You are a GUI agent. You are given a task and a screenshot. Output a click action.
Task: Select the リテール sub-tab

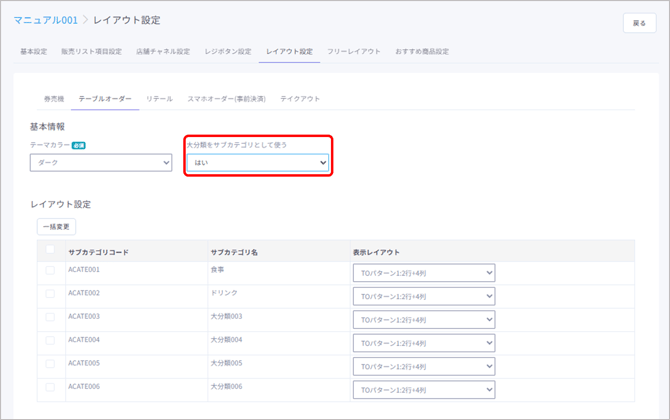(159, 99)
